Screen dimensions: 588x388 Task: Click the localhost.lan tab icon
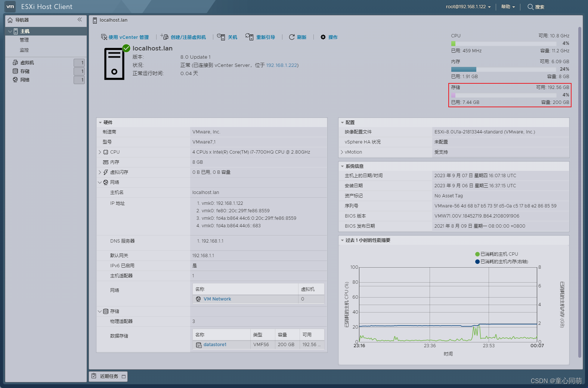95,20
